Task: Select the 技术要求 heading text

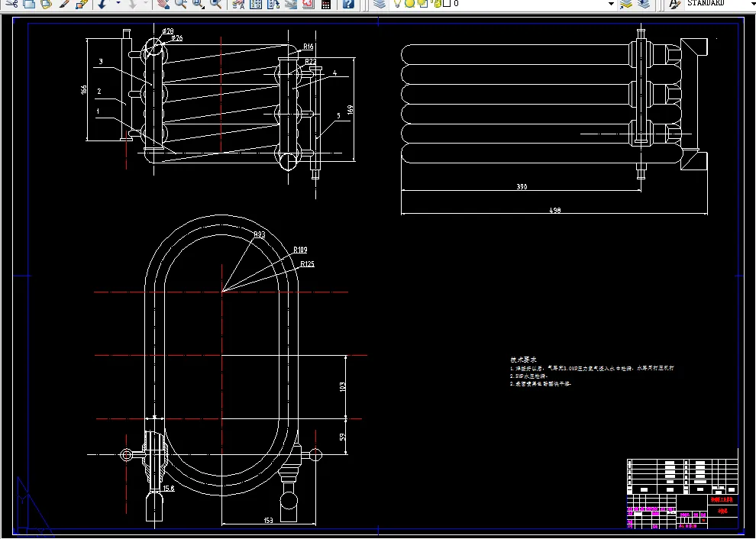Action: point(523,360)
